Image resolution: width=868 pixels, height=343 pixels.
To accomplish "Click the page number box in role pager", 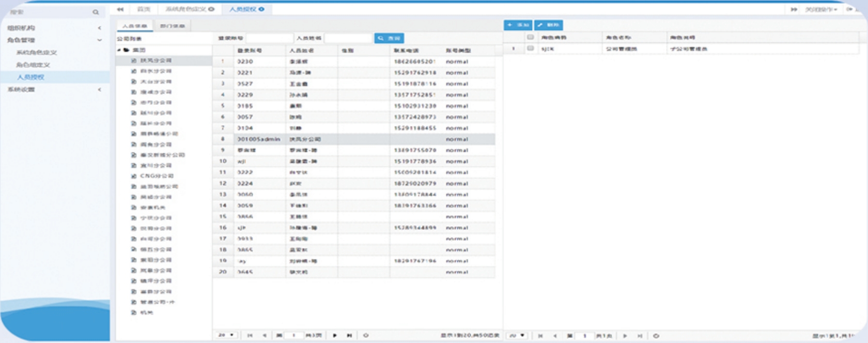I will [x=585, y=336].
